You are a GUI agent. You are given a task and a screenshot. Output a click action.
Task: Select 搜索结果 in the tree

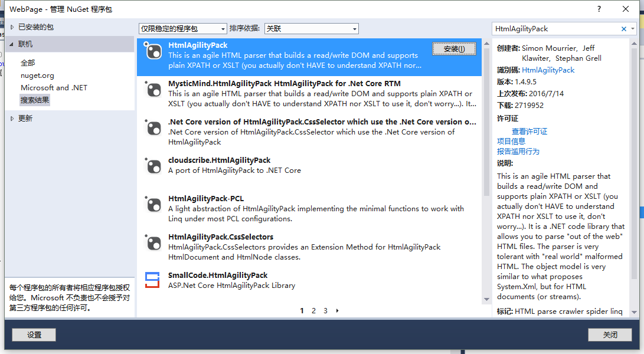tap(35, 100)
